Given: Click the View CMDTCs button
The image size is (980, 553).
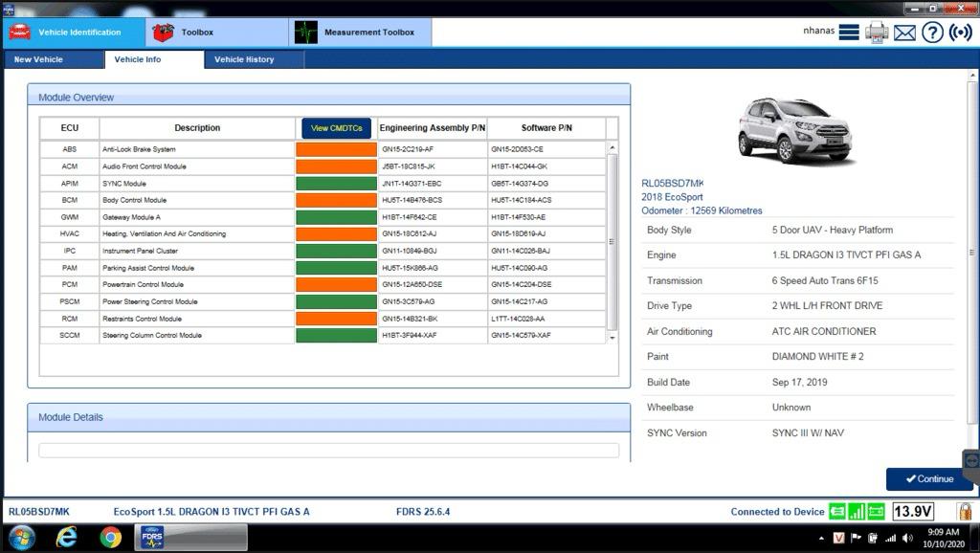Looking at the screenshot, I should point(335,127).
